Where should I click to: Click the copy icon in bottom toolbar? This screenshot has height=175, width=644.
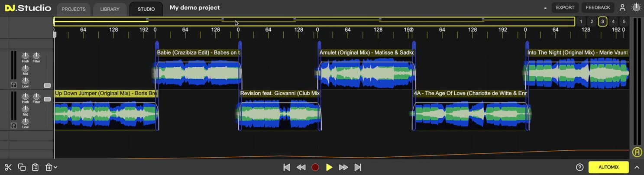tap(22, 167)
